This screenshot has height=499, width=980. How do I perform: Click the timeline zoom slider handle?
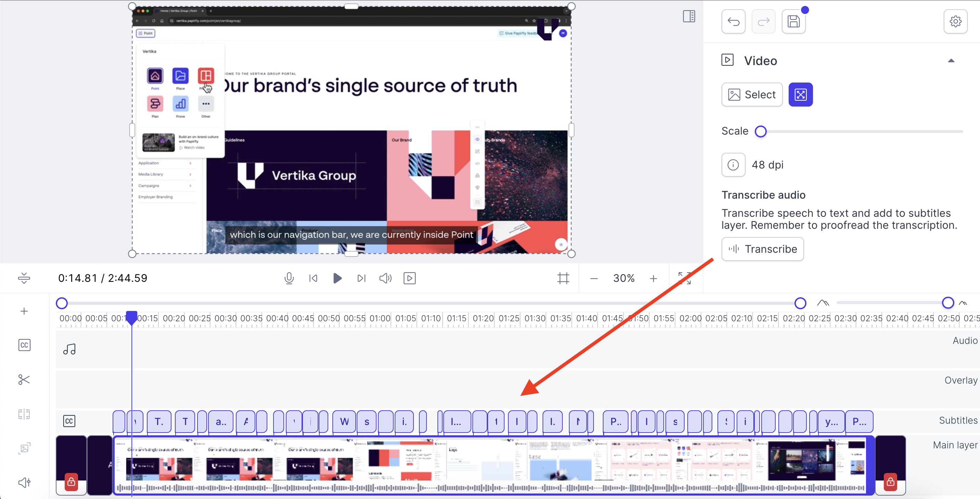point(948,303)
